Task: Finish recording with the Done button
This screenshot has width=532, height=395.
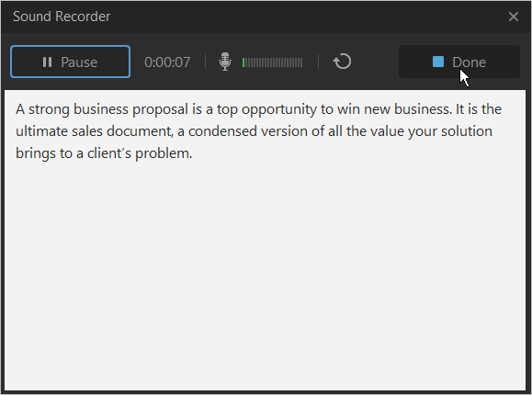Action: click(x=459, y=62)
